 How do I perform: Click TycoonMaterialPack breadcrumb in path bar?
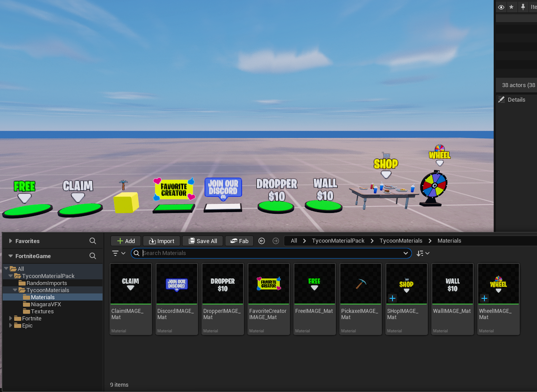pos(338,241)
